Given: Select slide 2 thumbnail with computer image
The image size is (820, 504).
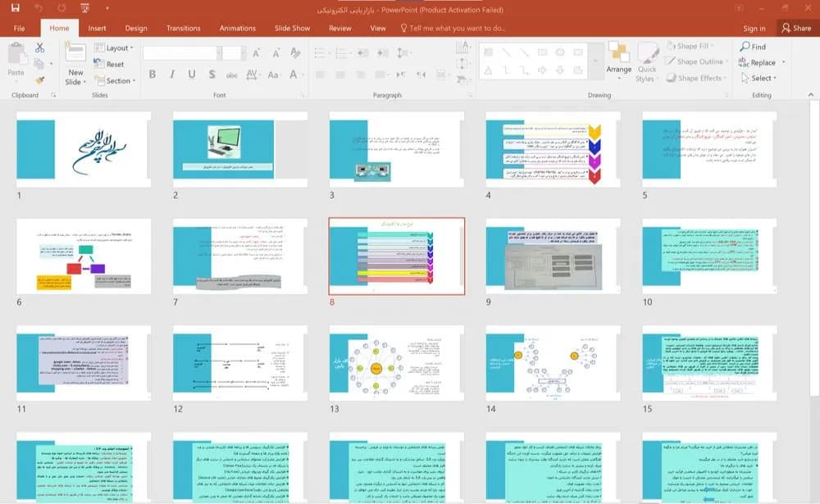Looking at the screenshot, I should [240, 149].
